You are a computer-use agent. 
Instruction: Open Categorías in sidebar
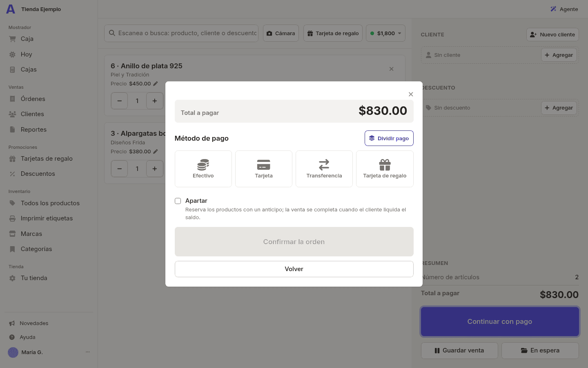pyautogui.click(x=49, y=249)
